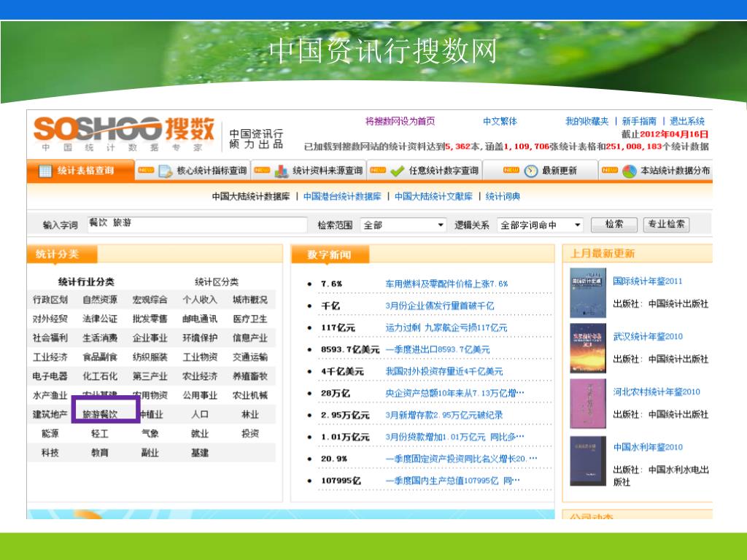Click the 对外经贸 category

[x=50, y=319]
